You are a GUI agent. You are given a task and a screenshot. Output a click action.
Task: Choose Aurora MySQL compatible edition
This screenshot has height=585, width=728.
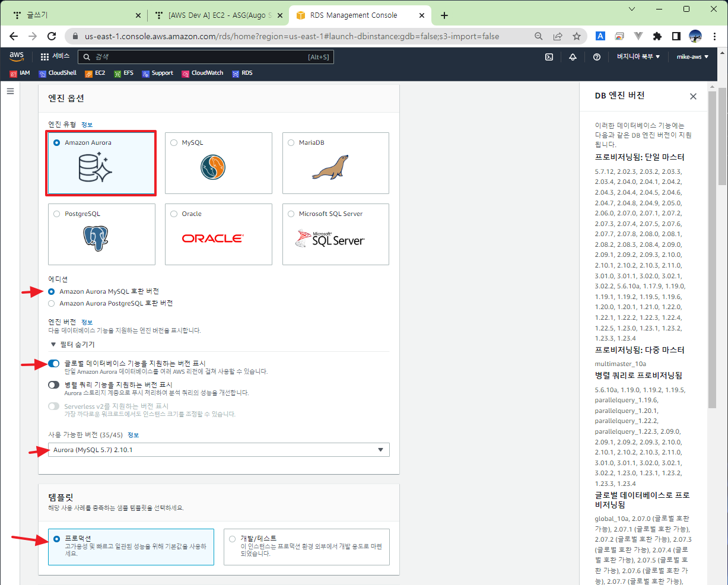(52, 291)
